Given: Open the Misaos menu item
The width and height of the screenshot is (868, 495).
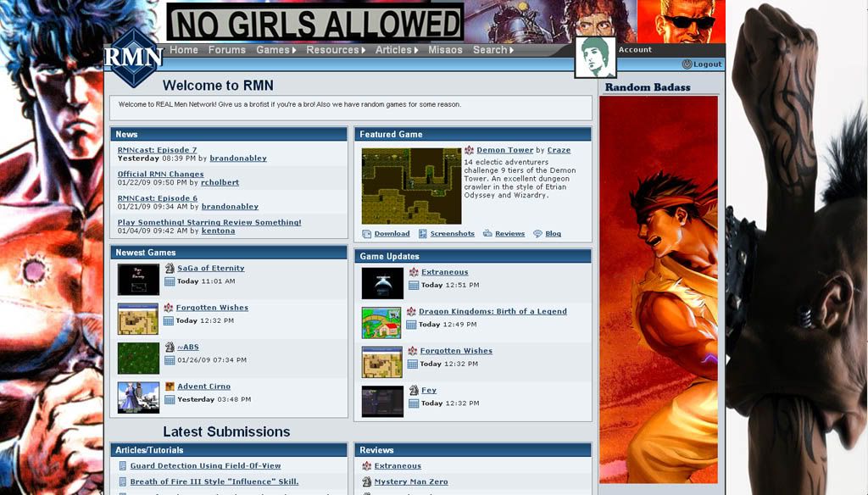Looking at the screenshot, I should pos(445,50).
